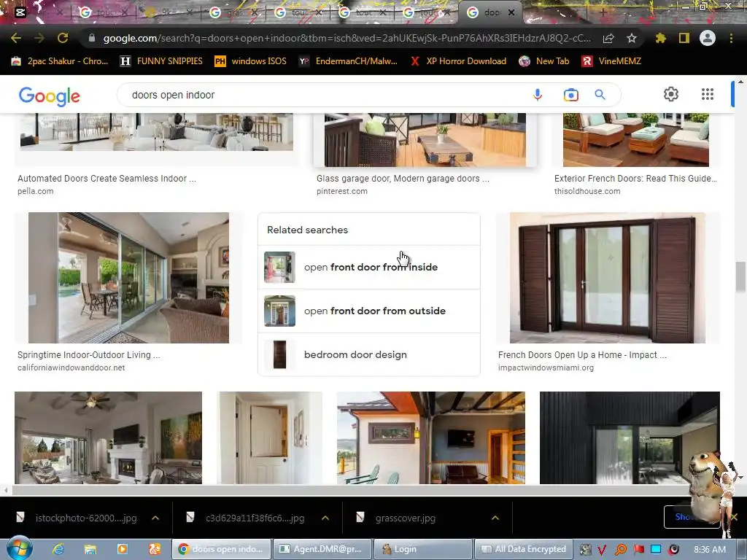Viewport: 747px width, 560px height.
Task: Open the UC Browser icon on the taskbar
Action: pos(155,549)
